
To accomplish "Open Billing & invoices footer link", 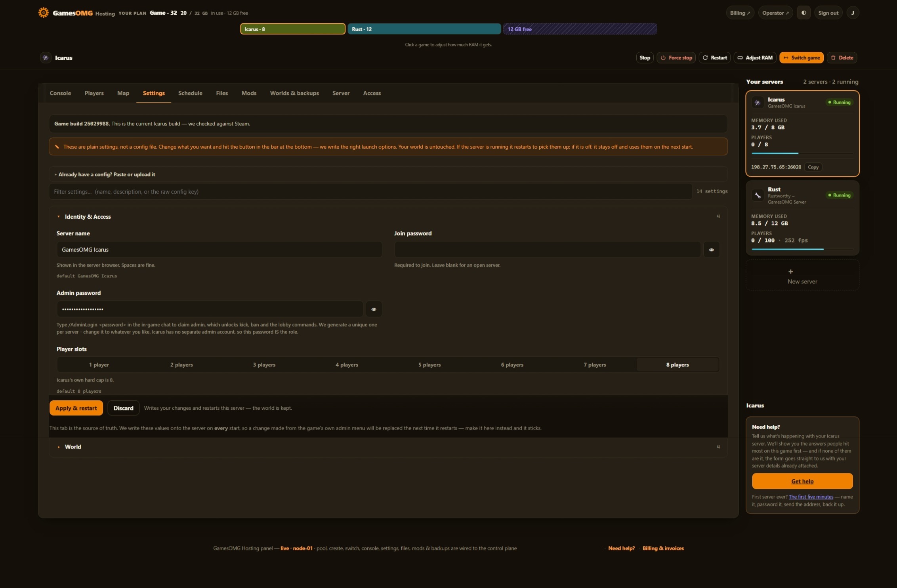I will [663, 548].
